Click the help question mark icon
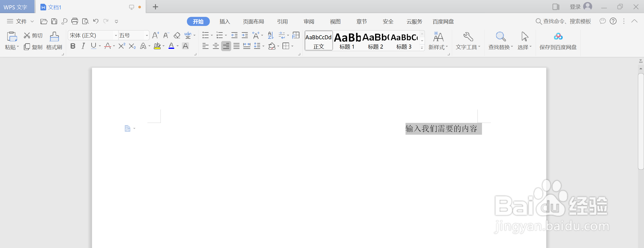Image resolution: width=644 pixels, height=248 pixels. coord(613,21)
